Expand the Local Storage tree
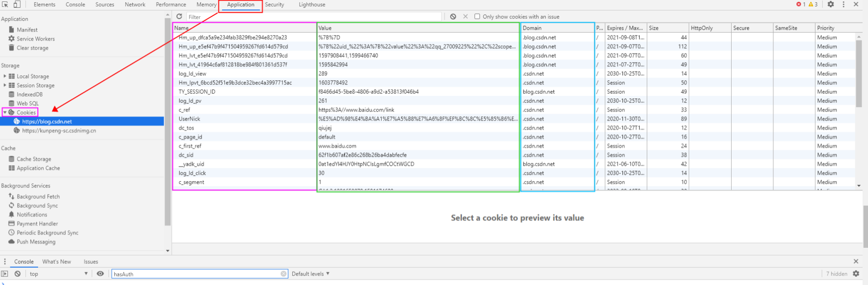 (5, 76)
